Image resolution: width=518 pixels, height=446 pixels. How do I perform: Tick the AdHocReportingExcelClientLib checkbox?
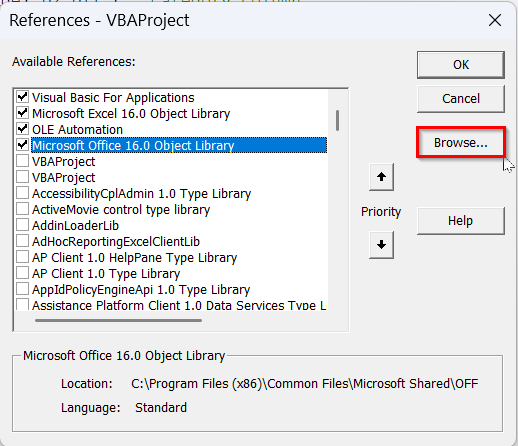pyautogui.click(x=22, y=241)
